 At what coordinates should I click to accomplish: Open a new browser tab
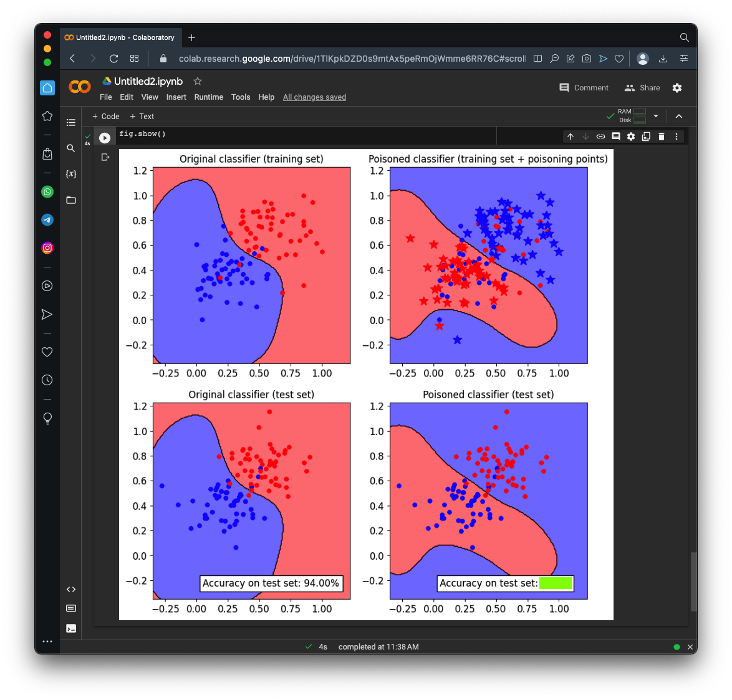[x=191, y=37]
